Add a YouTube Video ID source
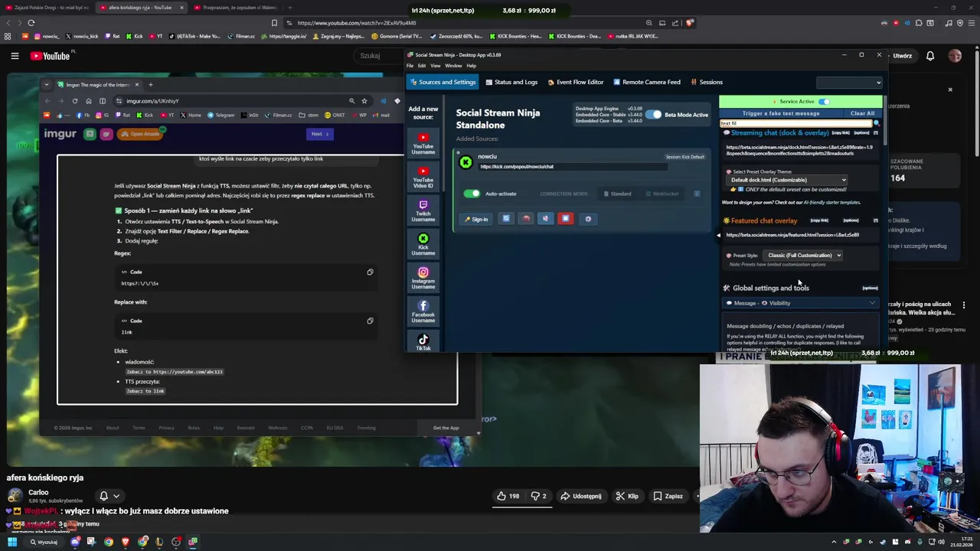 click(x=423, y=177)
